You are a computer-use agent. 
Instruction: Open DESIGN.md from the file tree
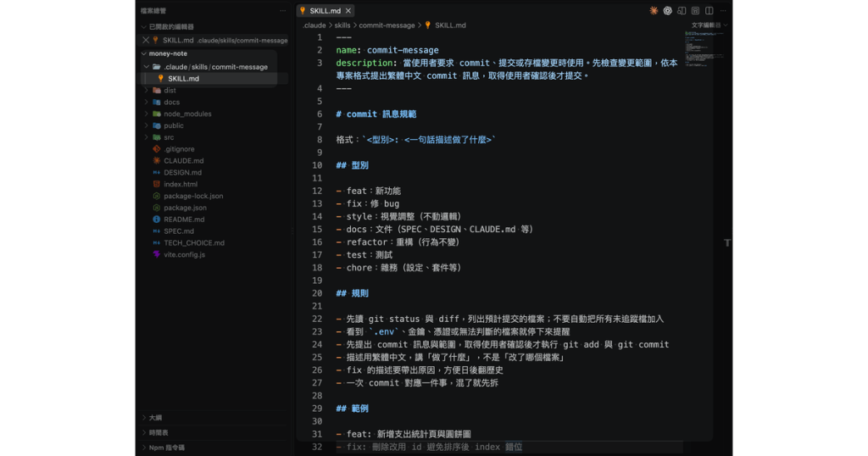(183, 173)
